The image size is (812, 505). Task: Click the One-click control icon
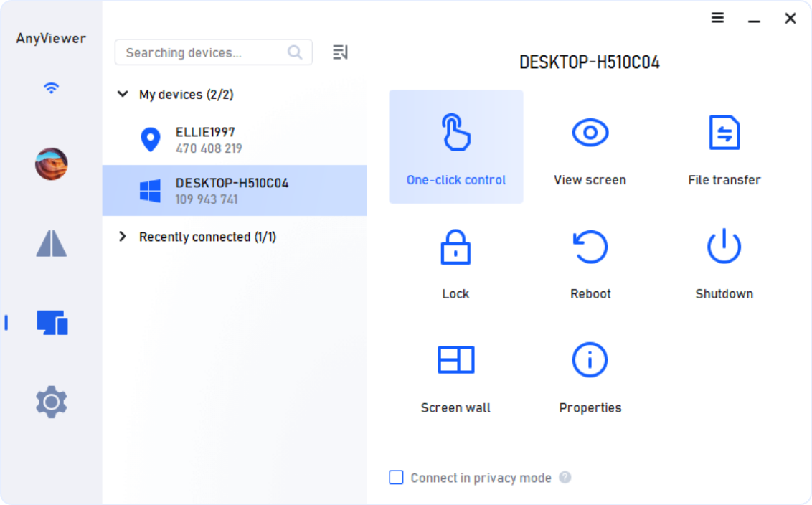(455, 133)
